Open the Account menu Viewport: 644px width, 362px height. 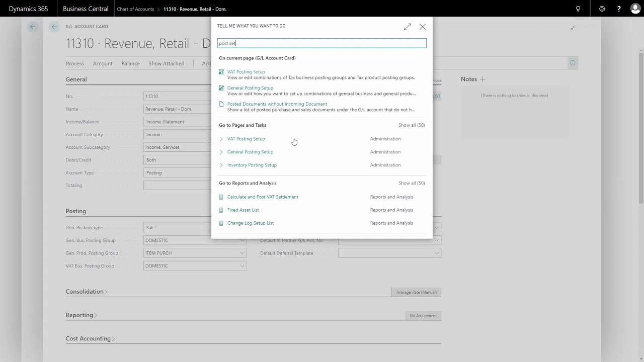point(103,63)
